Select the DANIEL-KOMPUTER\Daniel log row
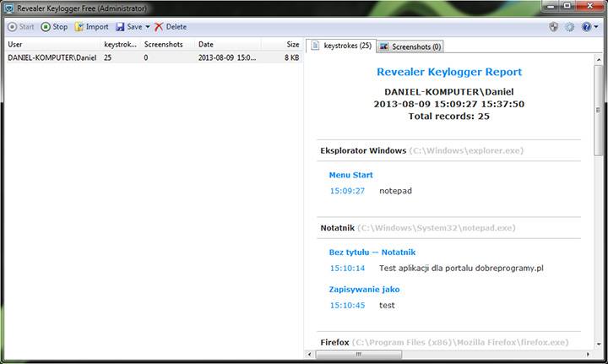Screen dimensions: 608x364 tap(154, 57)
